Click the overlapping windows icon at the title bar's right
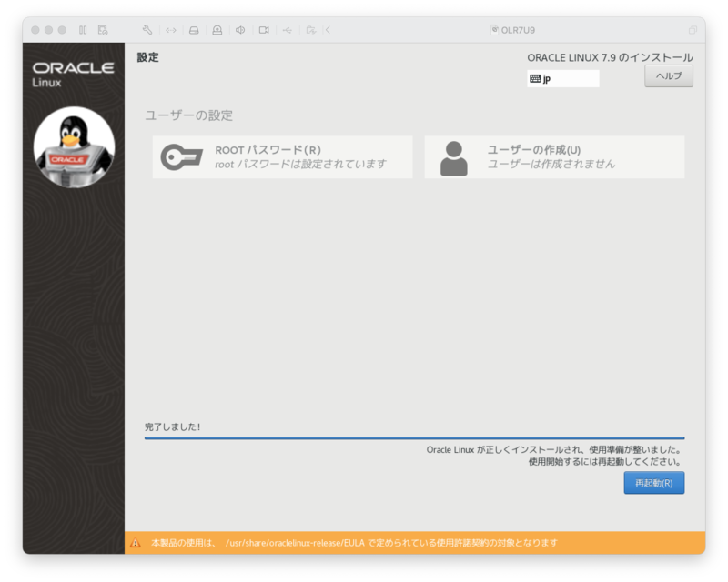728x582 pixels. pyautogui.click(x=693, y=30)
